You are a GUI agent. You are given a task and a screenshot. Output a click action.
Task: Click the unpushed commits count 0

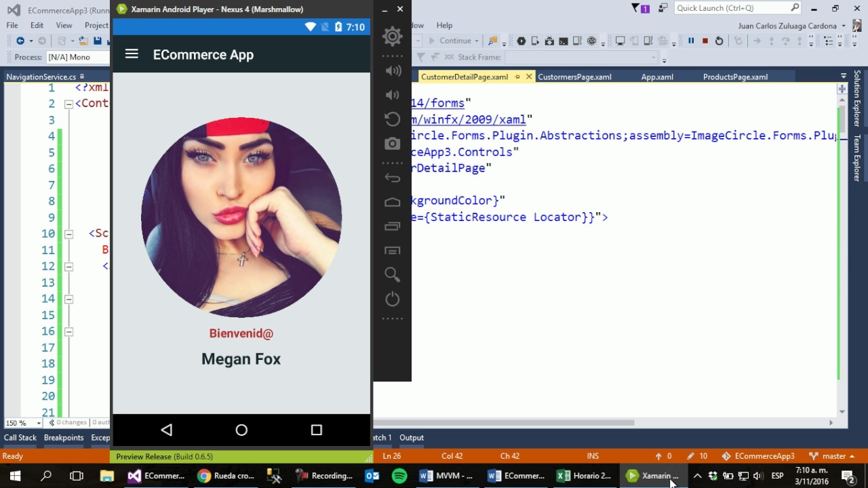(663, 456)
